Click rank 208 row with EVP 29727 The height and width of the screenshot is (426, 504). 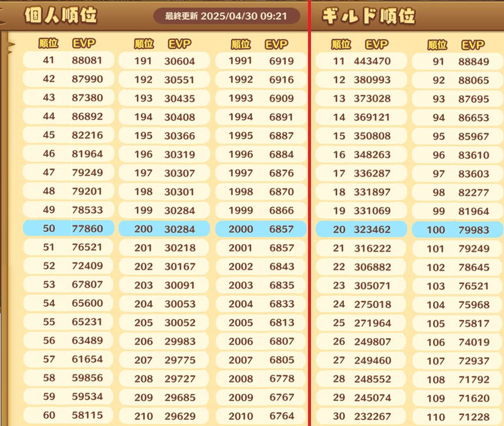pos(164,378)
